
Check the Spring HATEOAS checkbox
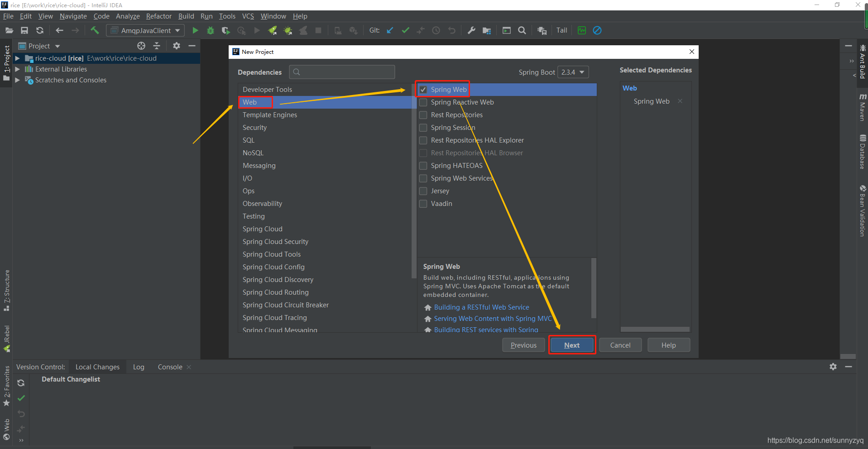(x=423, y=166)
